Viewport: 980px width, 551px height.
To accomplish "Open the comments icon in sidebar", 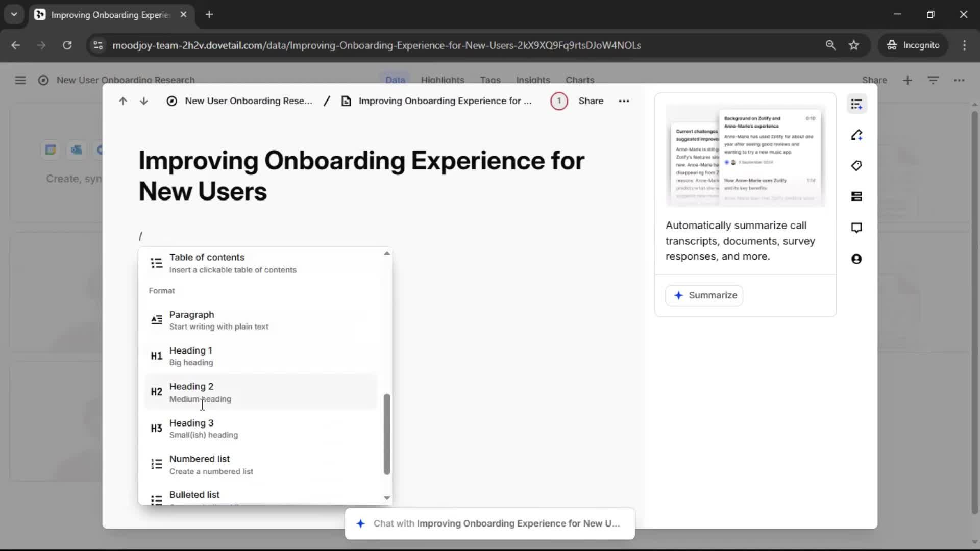I will pos(856,228).
